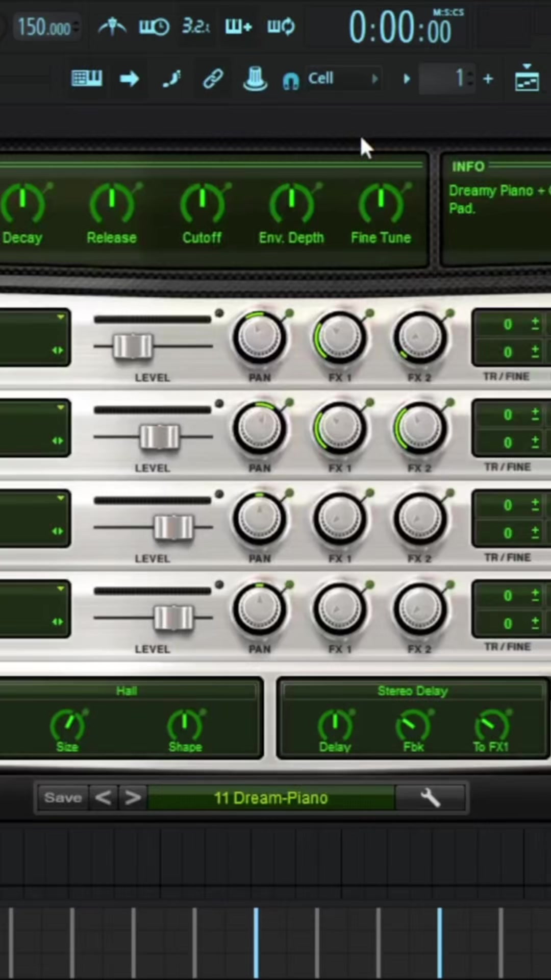
Task: Toggle the 3.2.1 countdown before recording
Action: pos(196,26)
